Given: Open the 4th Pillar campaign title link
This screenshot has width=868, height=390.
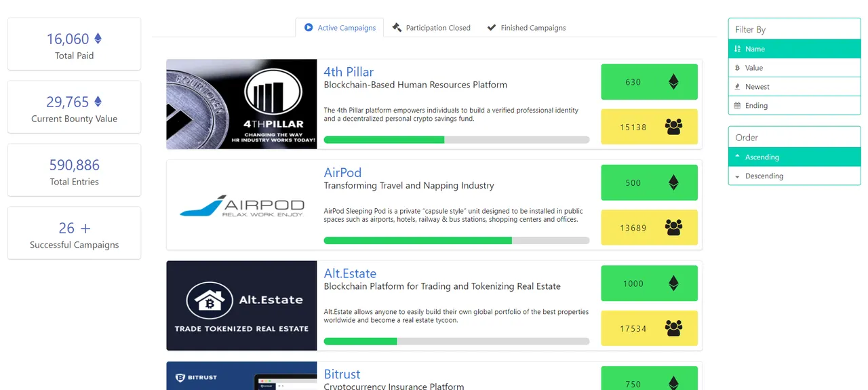Looking at the screenshot, I should coord(349,72).
